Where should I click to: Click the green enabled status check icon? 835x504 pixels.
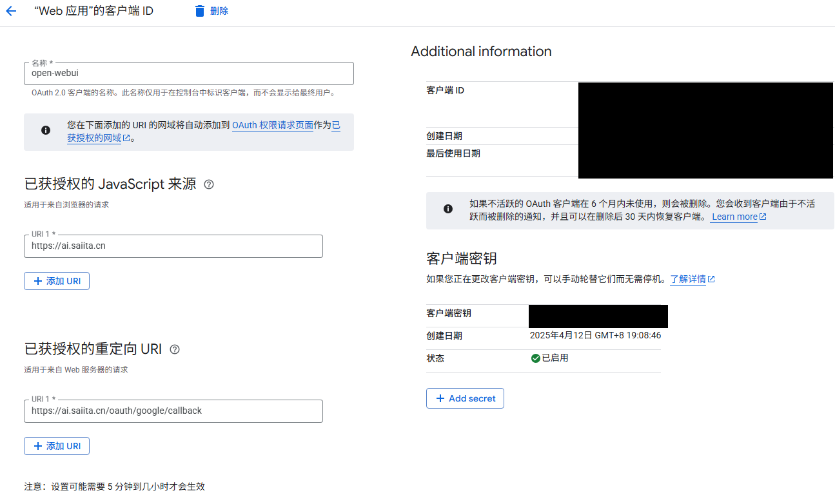point(536,358)
